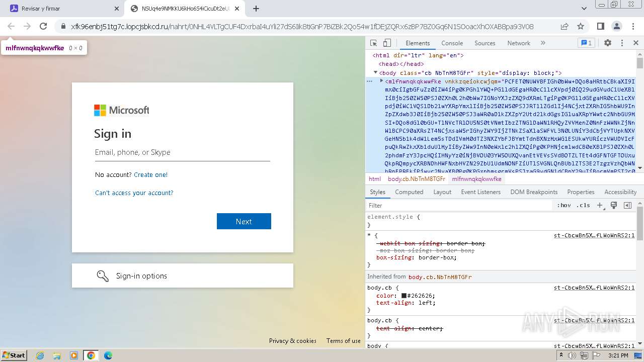Collapse the body element node
This screenshot has width=644, height=362.
[x=375, y=72]
